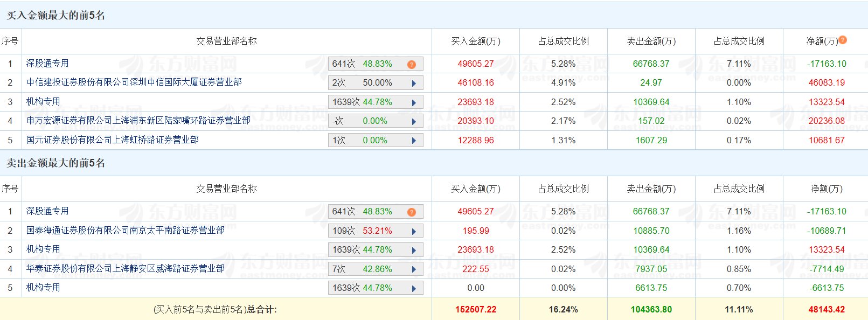
Task: Click 买入金额最大的前5名 section header
Action: [55, 16]
